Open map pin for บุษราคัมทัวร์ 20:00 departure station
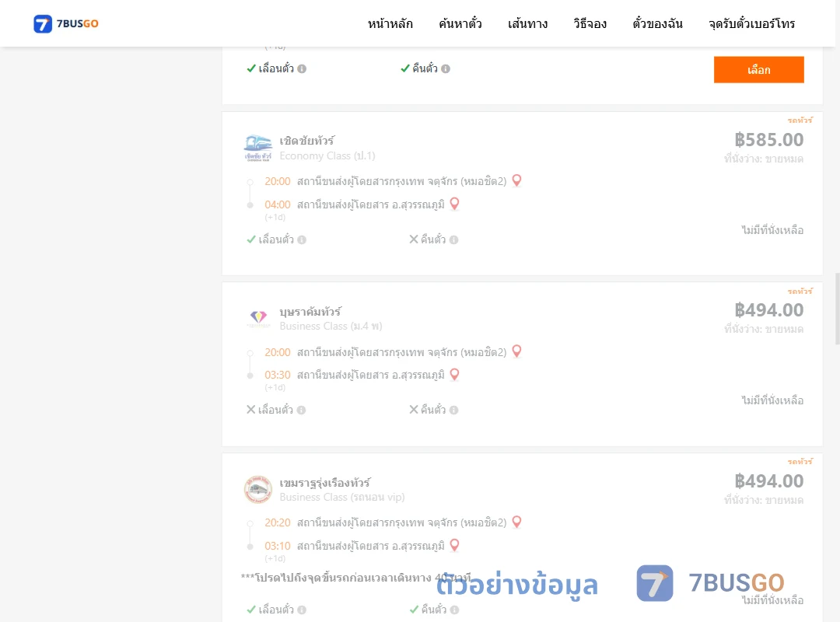This screenshot has height=622, width=840. pyautogui.click(x=516, y=351)
